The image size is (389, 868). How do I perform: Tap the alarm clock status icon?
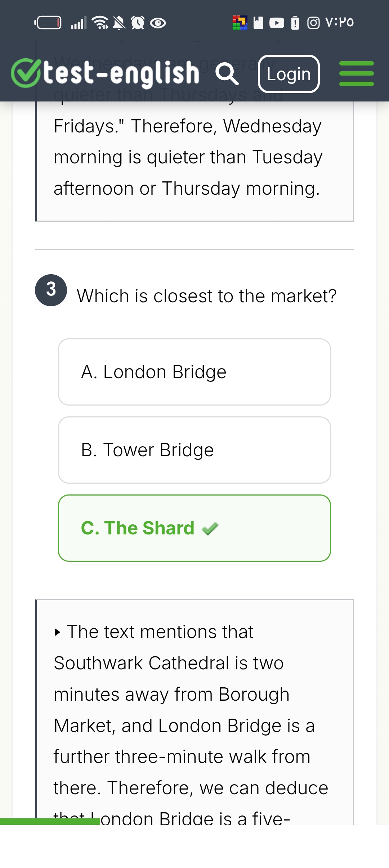tap(138, 23)
